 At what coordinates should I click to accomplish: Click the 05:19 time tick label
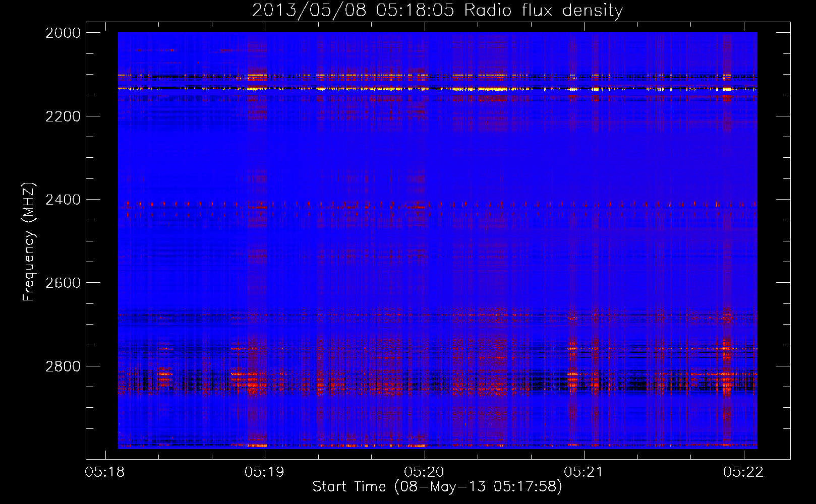tap(265, 472)
